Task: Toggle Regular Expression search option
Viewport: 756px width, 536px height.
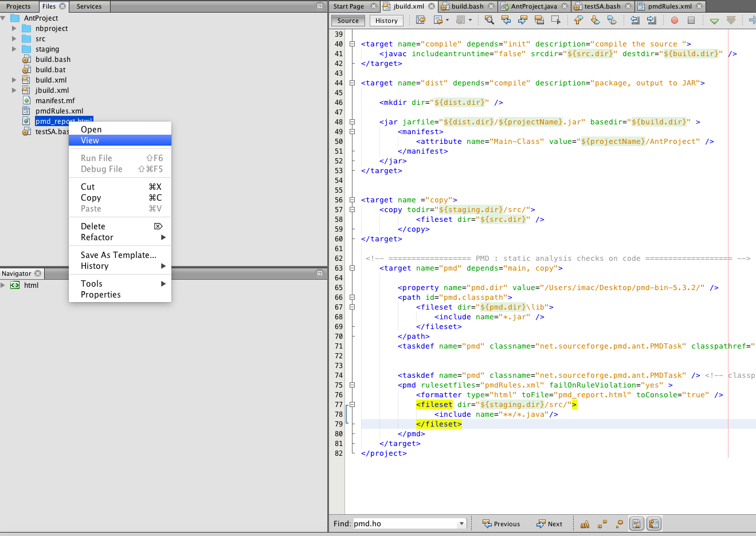Action: click(x=619, y=524)
